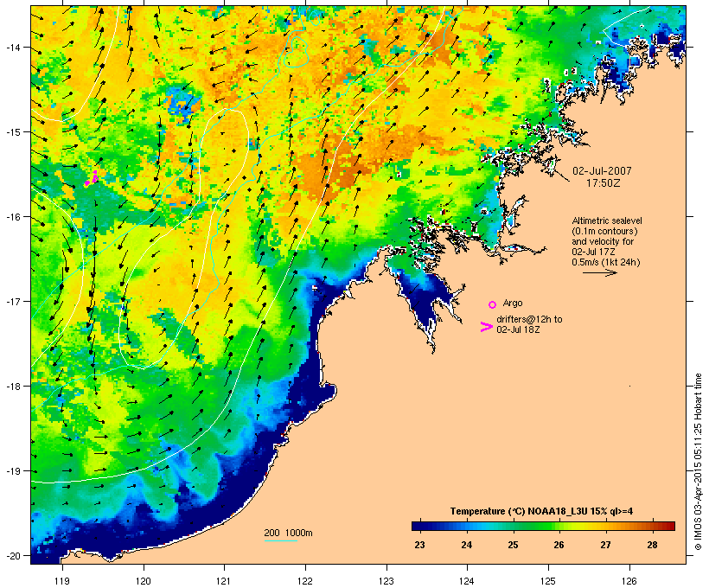Click the '17:50Z' time label
The image size is (709, 588).
coord(604,183)
